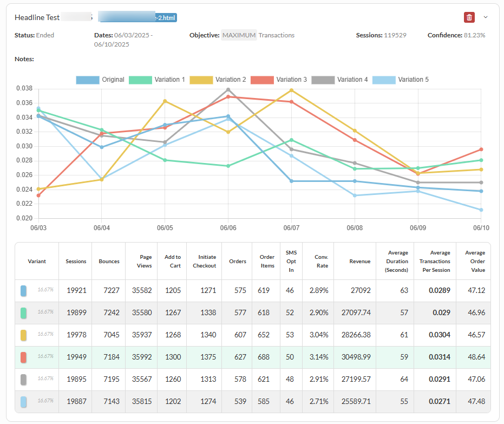Screen dimensions: 504x424
Task: Hide the Variation 4 legend series
Action: click(x=339, y=80)
